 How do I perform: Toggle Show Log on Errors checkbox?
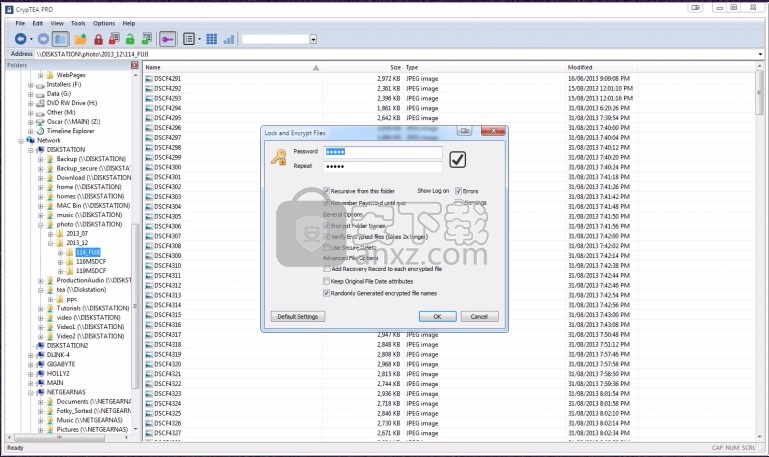tap(459, 191)
